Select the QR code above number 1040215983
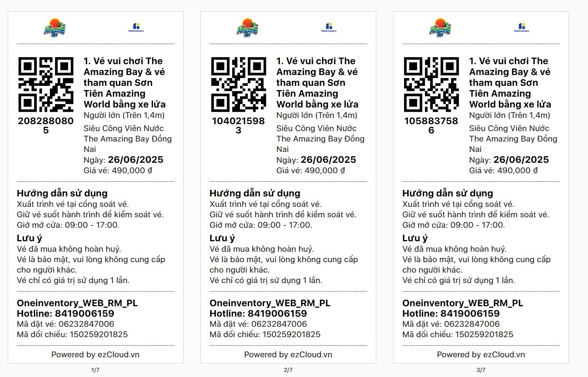 click(238, 85)
